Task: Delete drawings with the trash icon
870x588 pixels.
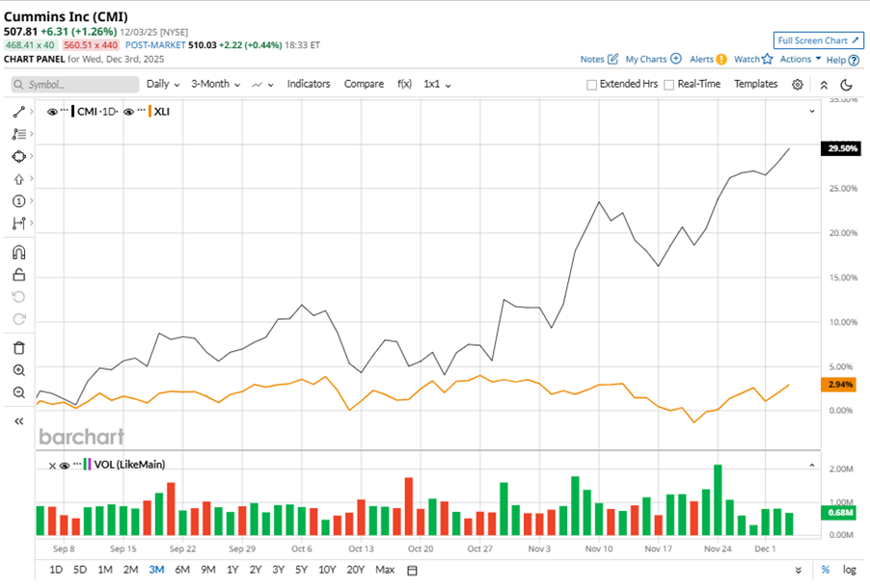Action: tap(19, 348)
